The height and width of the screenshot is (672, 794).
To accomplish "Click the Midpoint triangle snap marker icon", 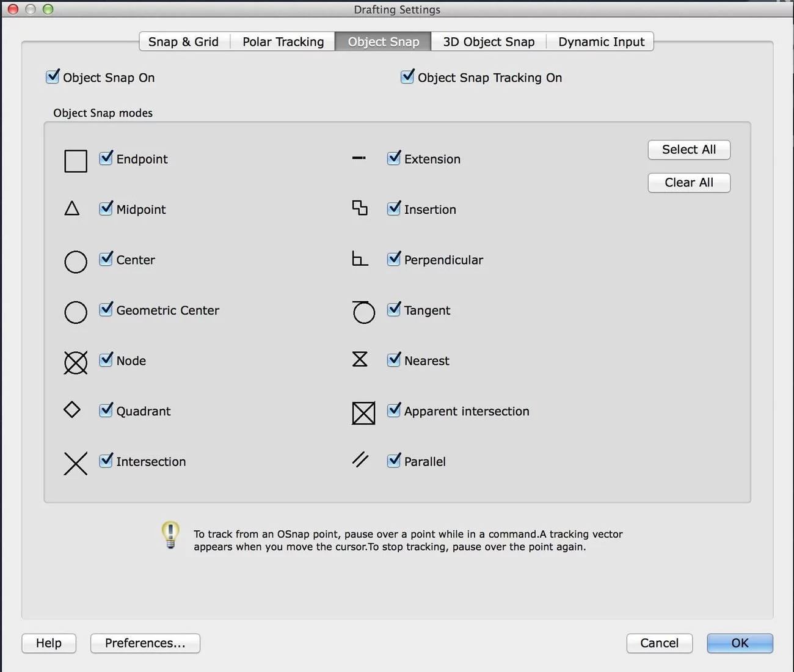I will click(72, 209).
